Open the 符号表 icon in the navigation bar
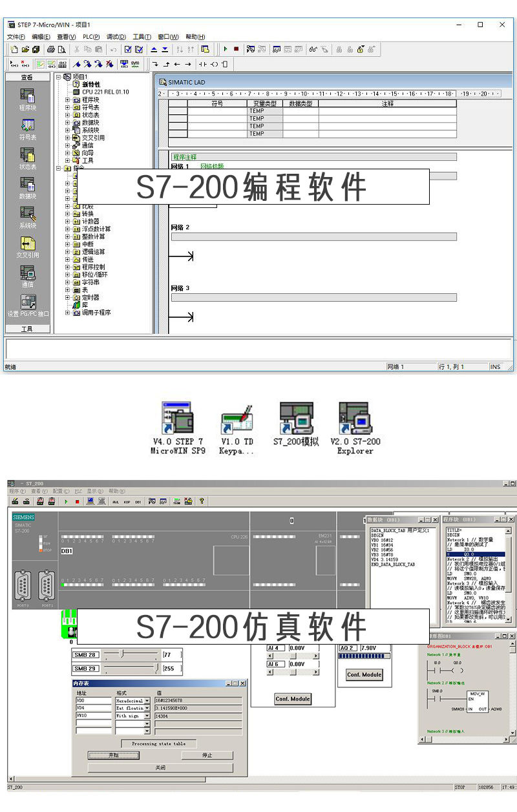Viewport: 517px width, 812px height. (x=27, y=126)
